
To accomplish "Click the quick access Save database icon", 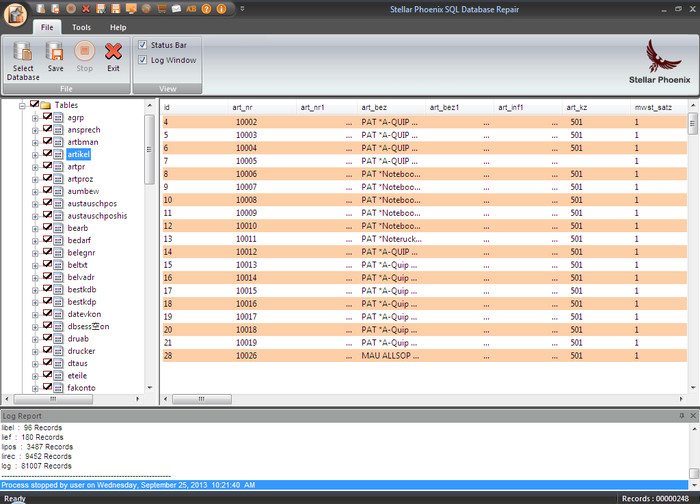I will coord(55,8).
